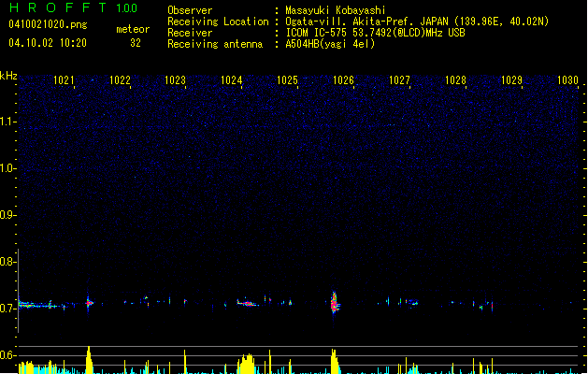Click the strong meteor echo near 1026

click(335, 303)
